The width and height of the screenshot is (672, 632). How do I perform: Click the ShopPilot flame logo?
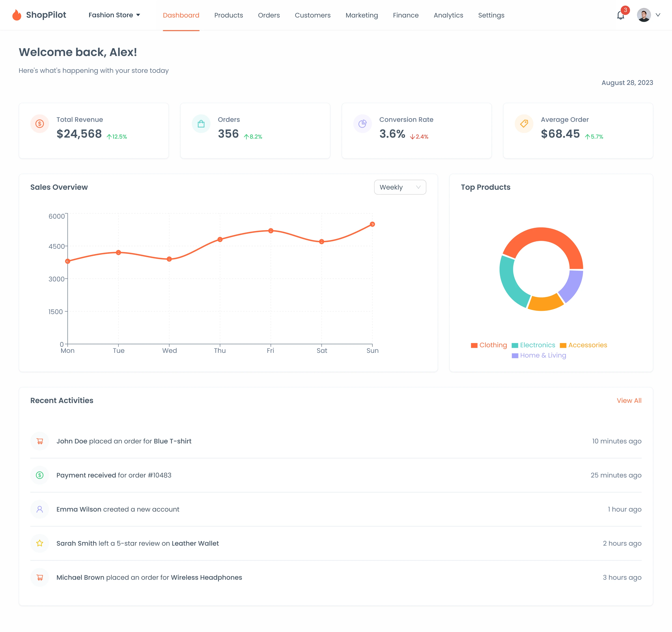pyautogui.click(x=17, y=15)
